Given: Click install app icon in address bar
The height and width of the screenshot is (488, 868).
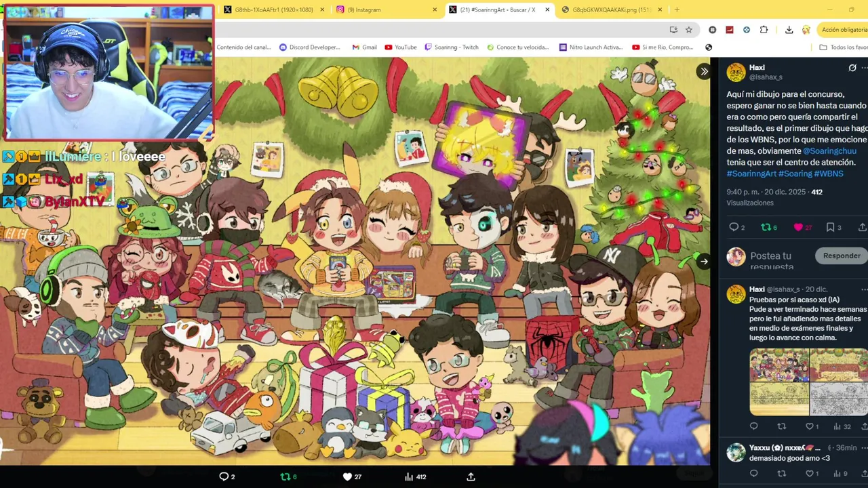Looking at the screenshot, I should tap(673, 30).
